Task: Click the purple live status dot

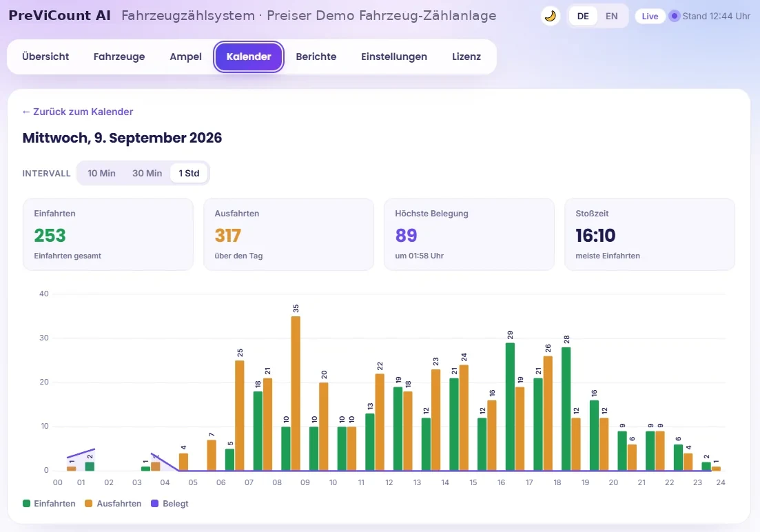Action: point(674,16)
